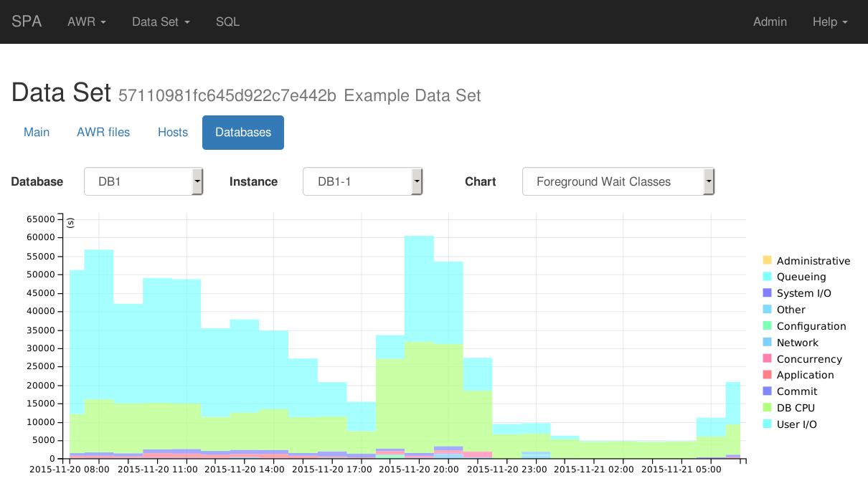Open the SQL navigation item
Screen dimensions: 868x486
pyautogui.click(x=227, y=22)
